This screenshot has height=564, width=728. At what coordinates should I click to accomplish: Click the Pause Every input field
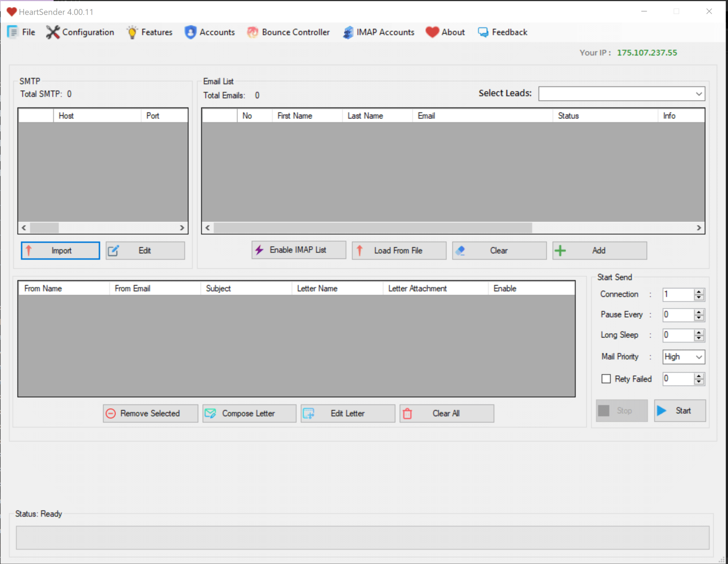678,315
